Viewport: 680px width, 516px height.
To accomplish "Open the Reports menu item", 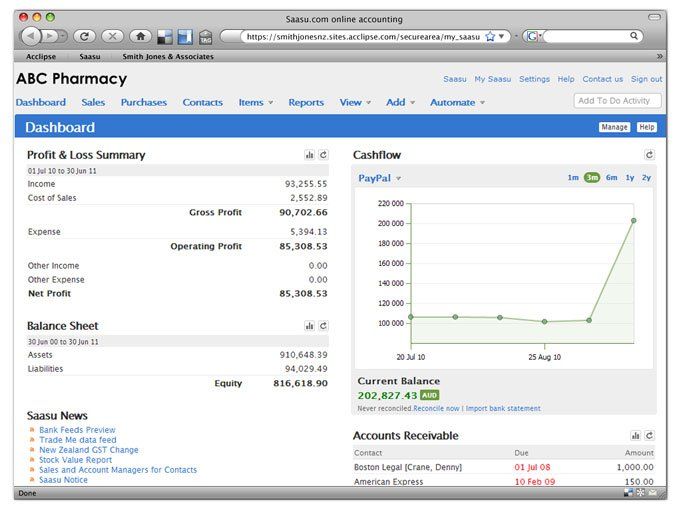I will [x=306, y=102].
